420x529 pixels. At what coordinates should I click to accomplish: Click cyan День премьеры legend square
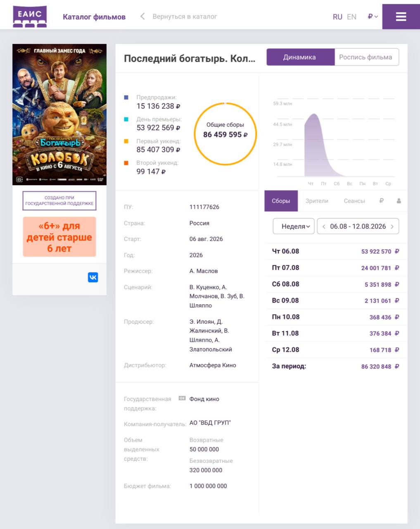point(126,119)
